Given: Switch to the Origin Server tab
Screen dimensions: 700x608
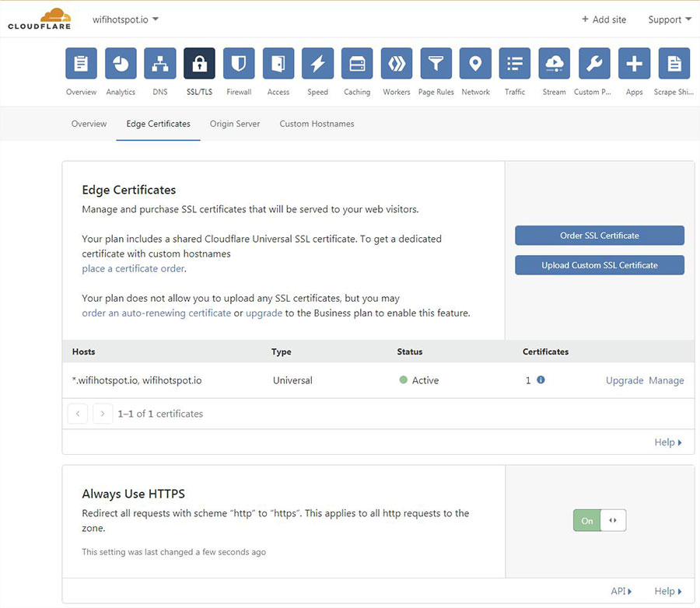Looking at the screenshot, I should [x=235, y=124].
